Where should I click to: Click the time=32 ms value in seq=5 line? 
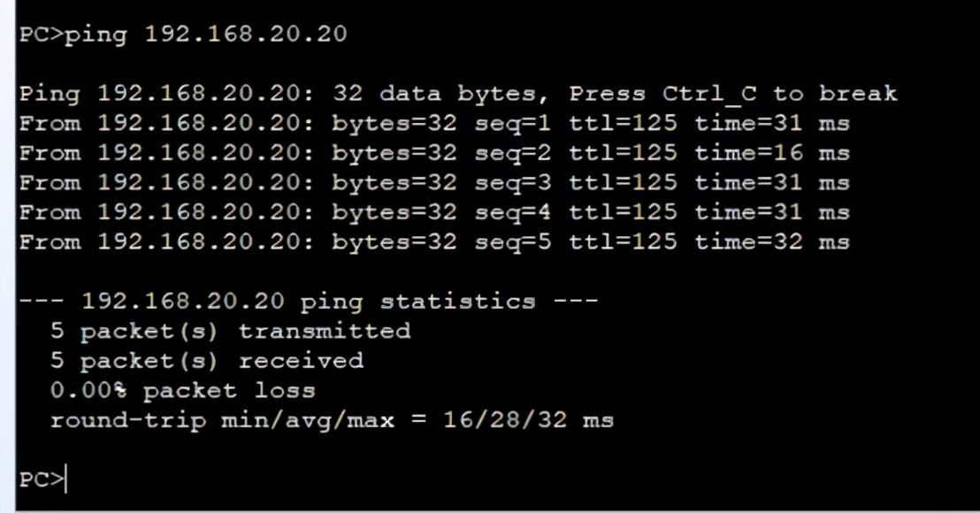(x=772, y=242)
